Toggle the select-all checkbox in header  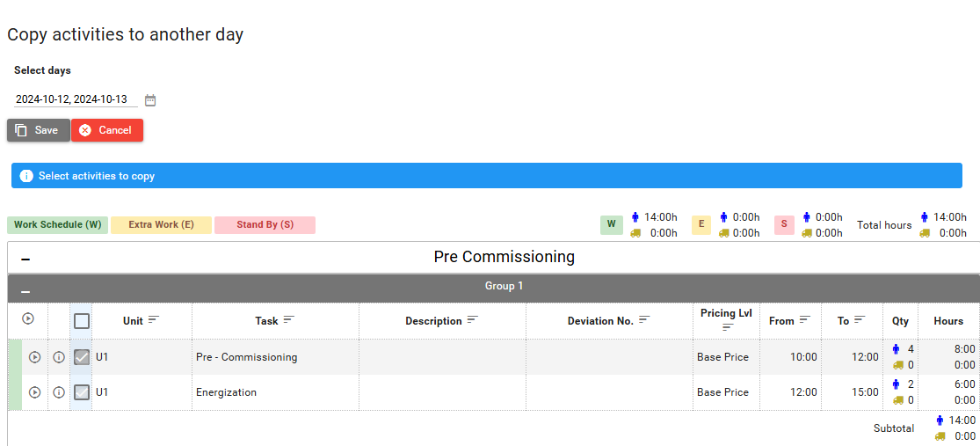click(81, 321)
